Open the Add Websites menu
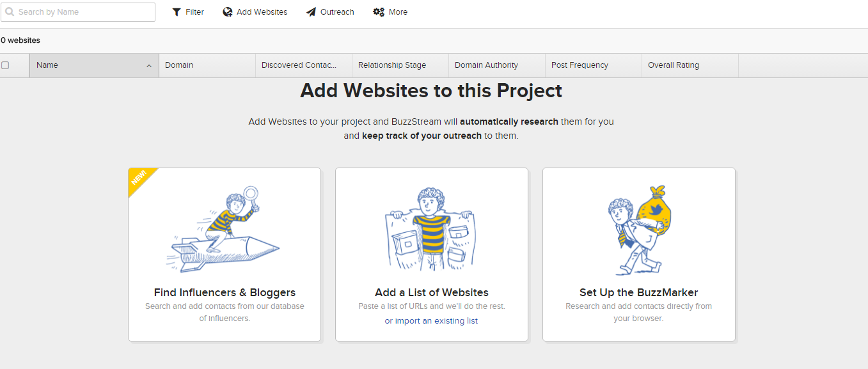Screen dimensions: 868x369 coord(255,12)
